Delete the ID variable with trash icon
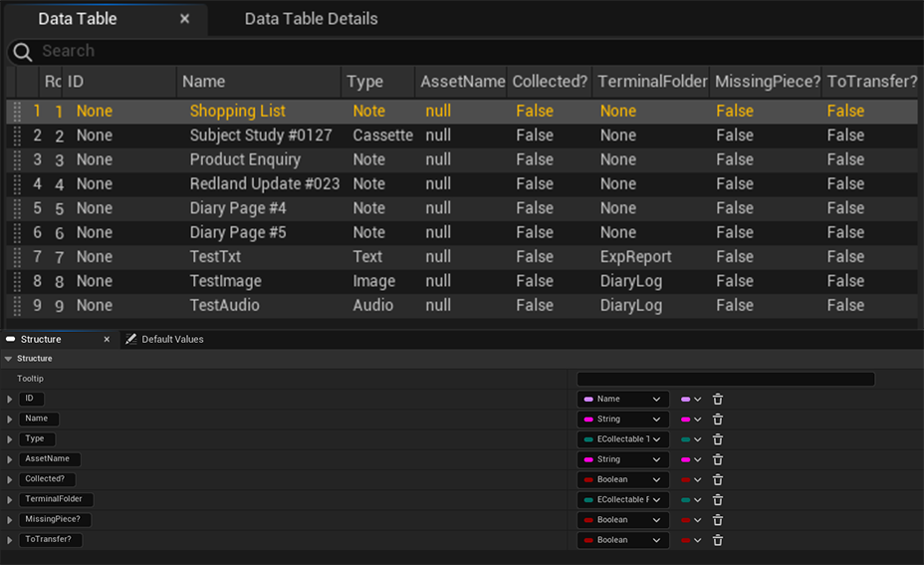The width and height of the screenshot is (924, 565). (x=718, y=400)
